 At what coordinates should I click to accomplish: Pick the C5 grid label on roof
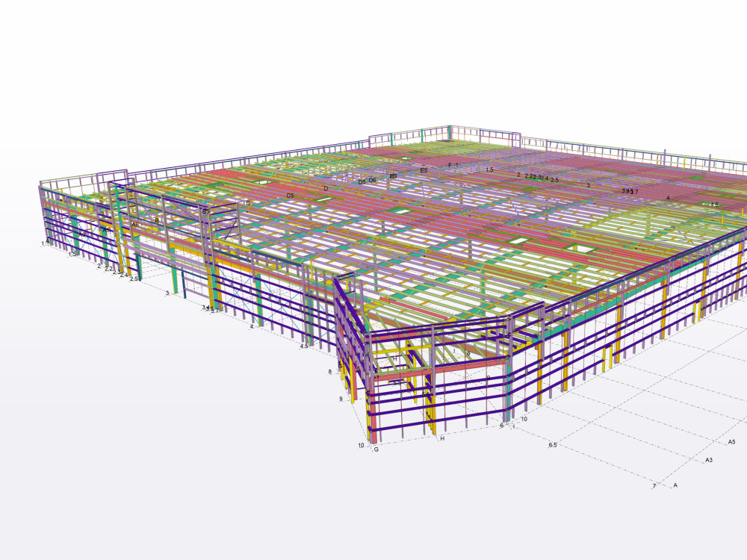pos(290,196)
